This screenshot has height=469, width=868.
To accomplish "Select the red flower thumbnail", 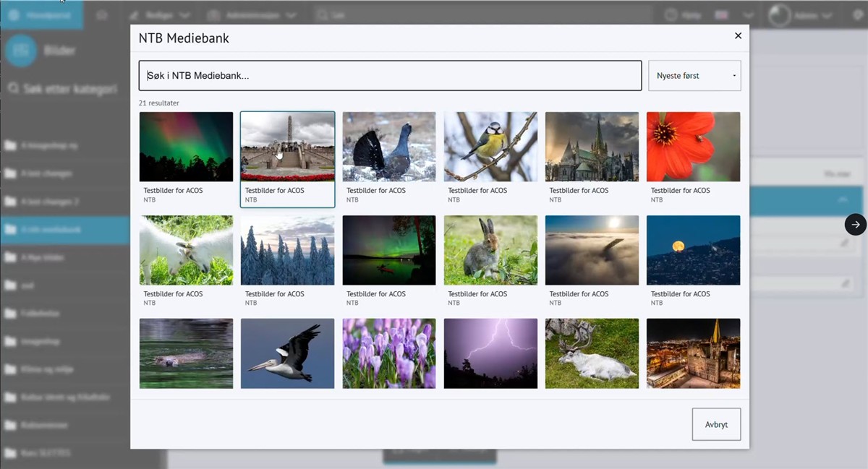I will pos(693,147).
